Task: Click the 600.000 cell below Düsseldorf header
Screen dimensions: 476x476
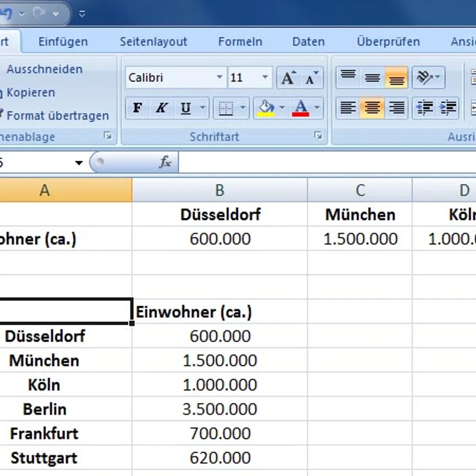Action: tap(220, 239)
